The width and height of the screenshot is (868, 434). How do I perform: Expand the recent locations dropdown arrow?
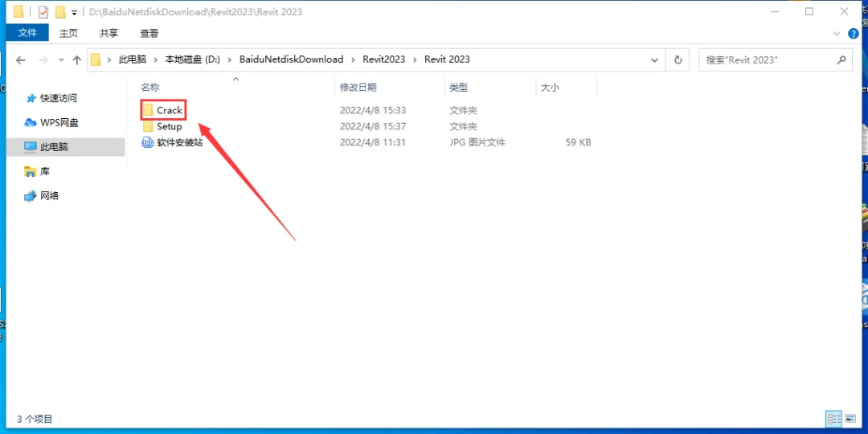pos(61,59)
